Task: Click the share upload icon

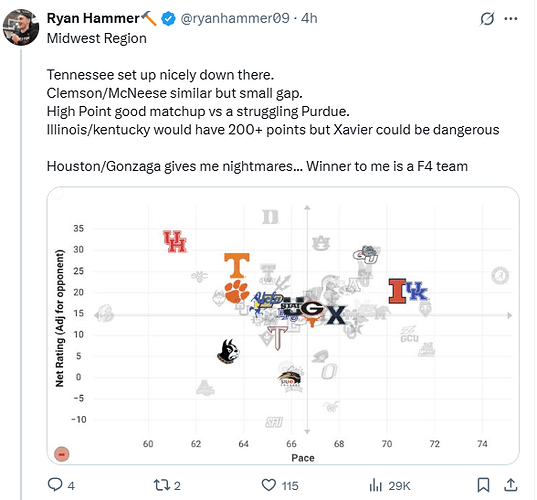Action: (511, 485)
